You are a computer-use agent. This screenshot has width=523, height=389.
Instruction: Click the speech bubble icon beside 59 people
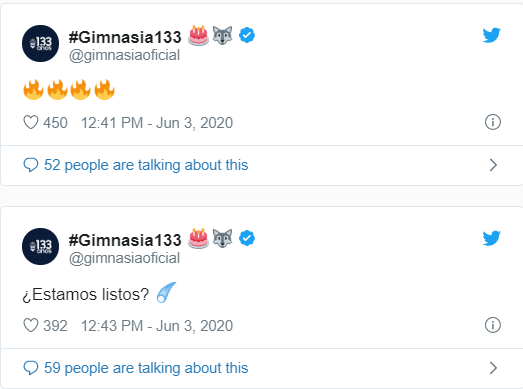[31, 368]
